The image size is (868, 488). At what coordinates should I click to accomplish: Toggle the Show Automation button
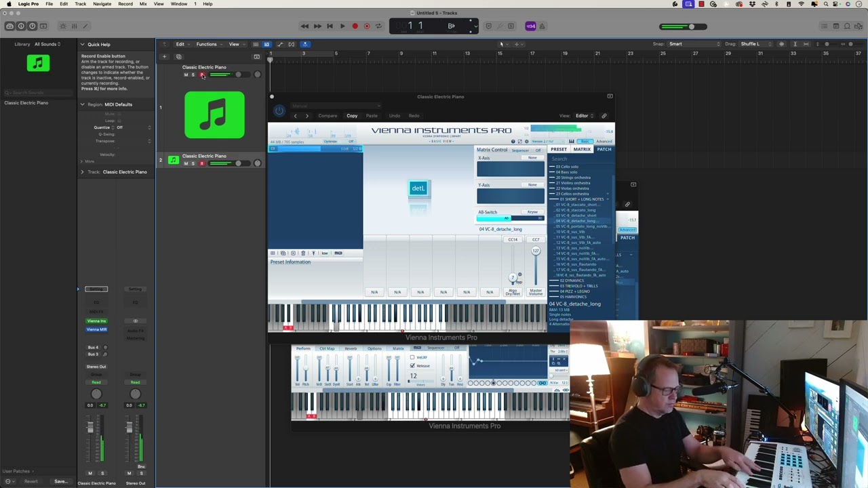[279, 44]
